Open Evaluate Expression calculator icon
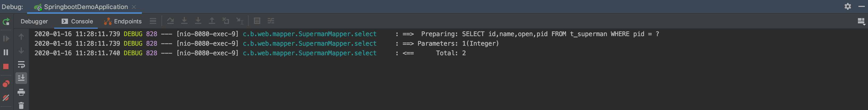This screenshot has width=868, height=110. 257,21
